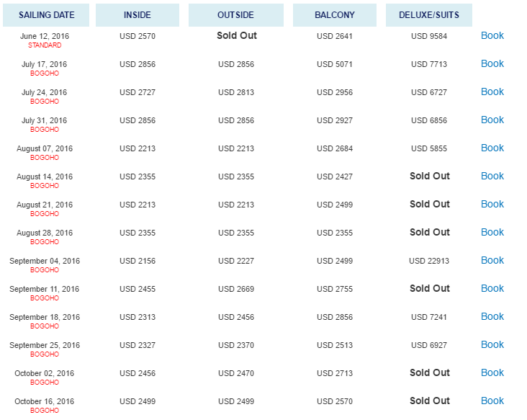527x420 pixels.
Task: Book the July 31, 2016 sailing
Action: click(492, 120)
